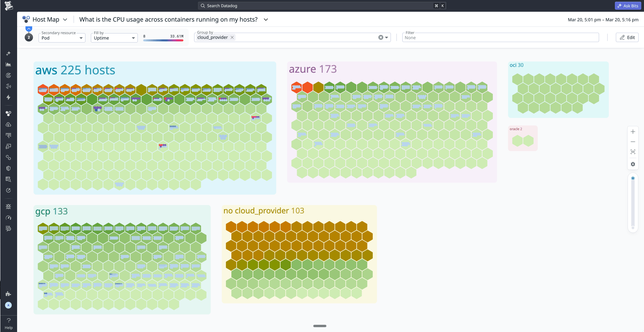The width and height of the screenshot is (644, 332).
Task: Expand the Host Map view switcher dropdown
Action: (65, 19)
